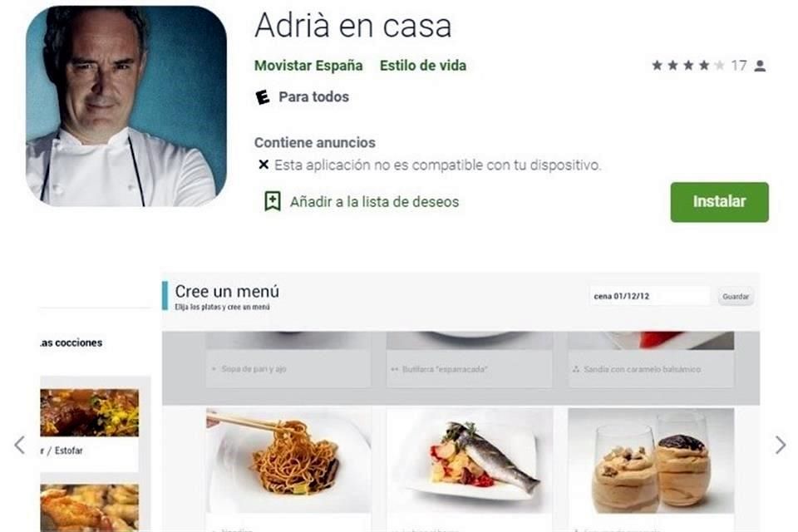Click the Guardar button in screenshot

736,296
